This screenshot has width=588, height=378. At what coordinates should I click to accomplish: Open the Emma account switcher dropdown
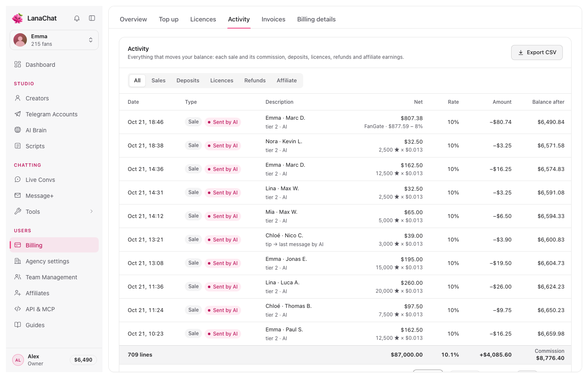pos(54,40)
